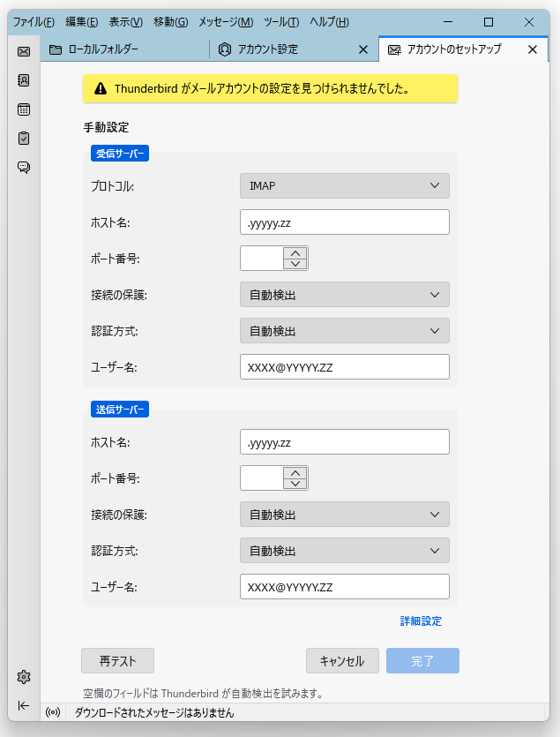Click the 再テスト button
The width and height of the screenshot is (560, 737).
pyautogui.click(x=117, y=661)
